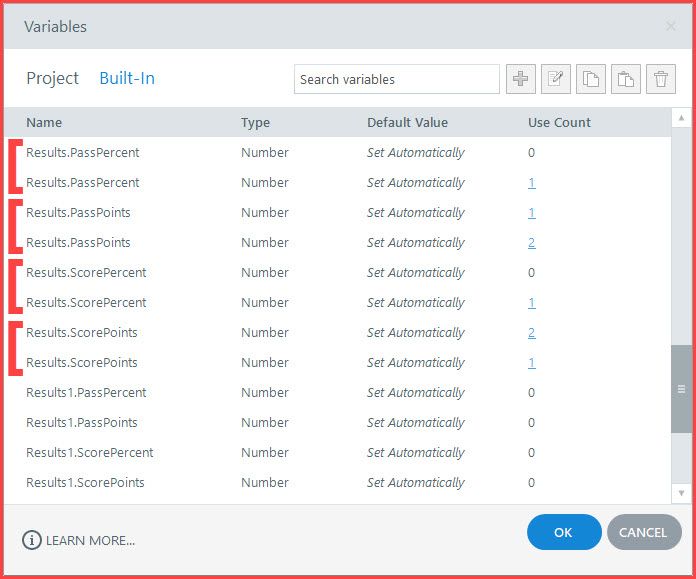The height and width of the screenshot is (579, 696).
Task: Click the vertical scrollbar thumb
Action: coord(682,389)
